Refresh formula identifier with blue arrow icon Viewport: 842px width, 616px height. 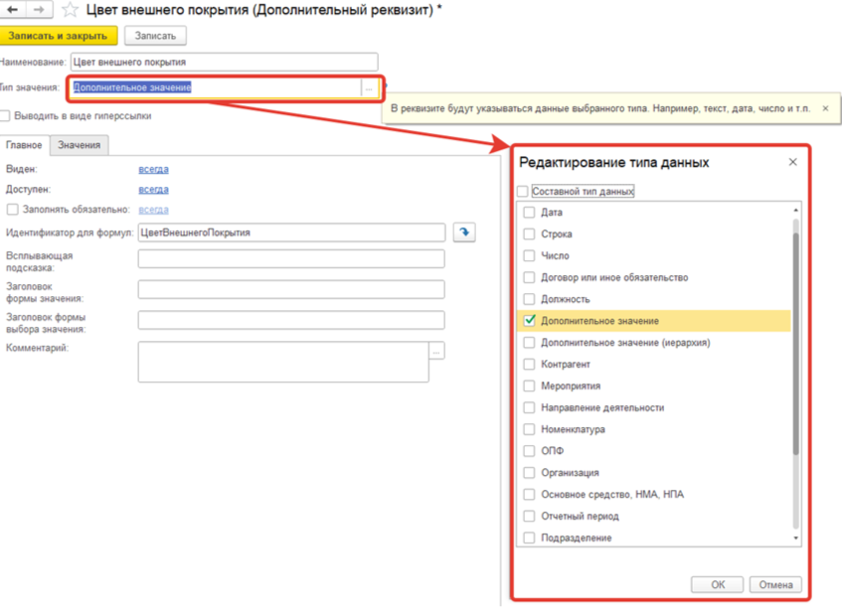coord(464,232)
